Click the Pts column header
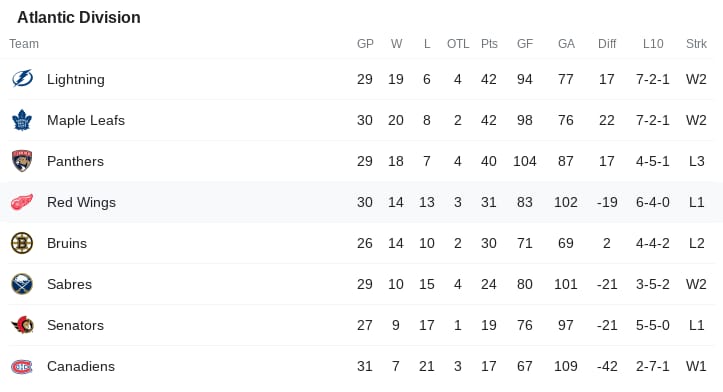This screenshot has height=392, width=723. [x=489, y=44]
